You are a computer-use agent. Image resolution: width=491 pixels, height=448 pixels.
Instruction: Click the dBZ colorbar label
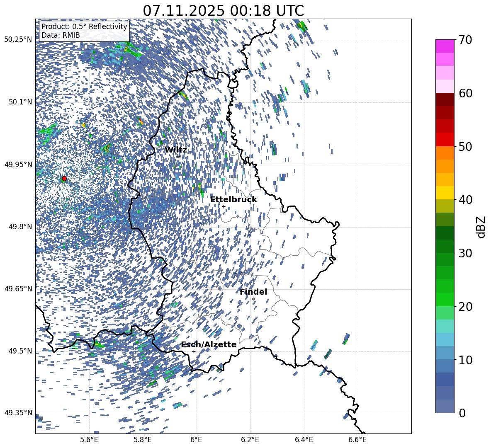point(481,227)
